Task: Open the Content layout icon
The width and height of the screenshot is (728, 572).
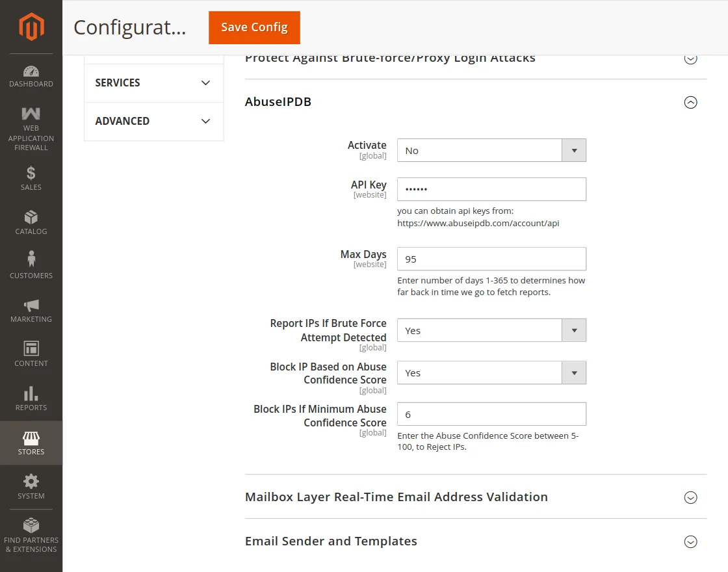Action: click(31, 348)
